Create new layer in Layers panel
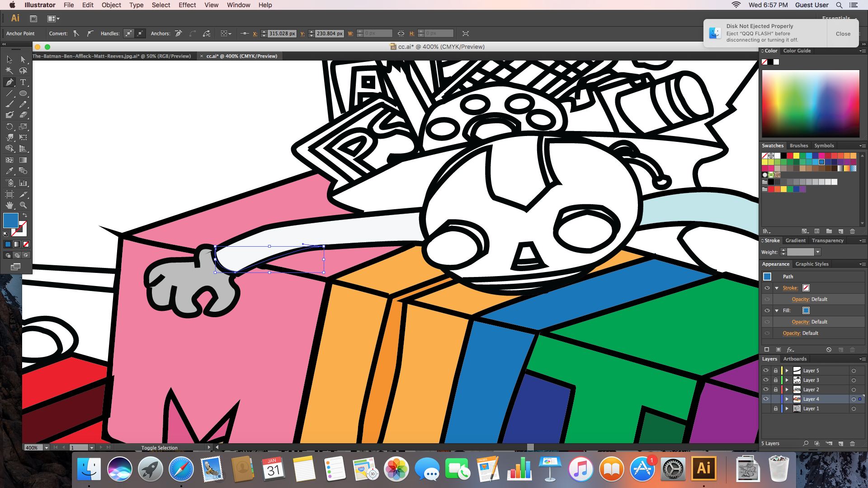The width and height of the screenshot is (868, 488). click(841, 444)
